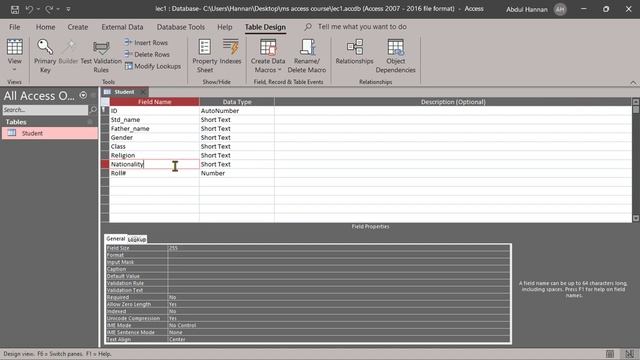Click the Save icon in quick access toolbar

pyautogui.click(x=15, y=9)
